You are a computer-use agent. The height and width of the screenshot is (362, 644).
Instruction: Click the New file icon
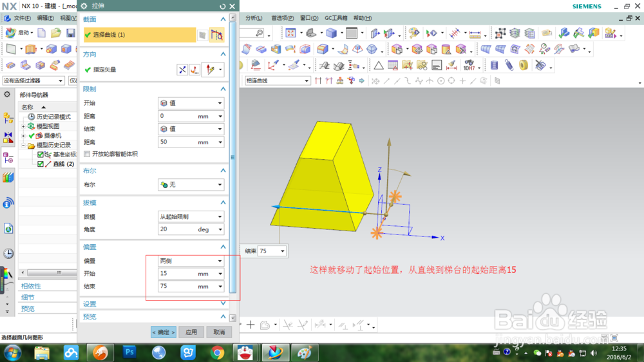[41, 33]
